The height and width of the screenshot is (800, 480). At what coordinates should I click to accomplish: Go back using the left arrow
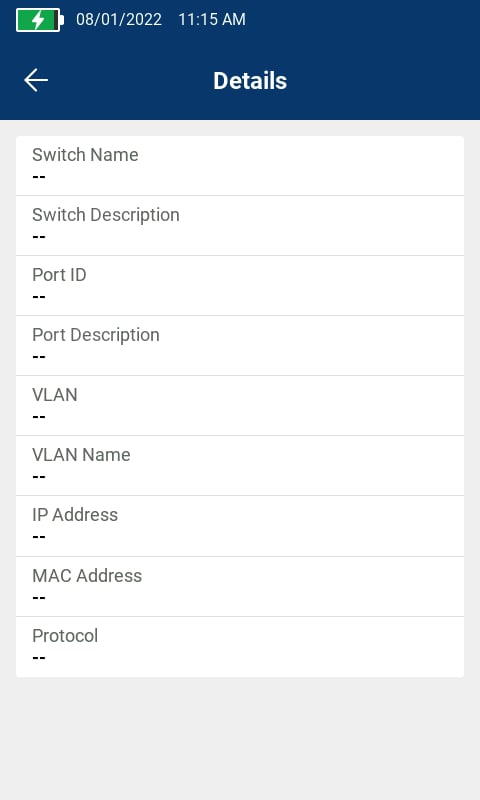coord(36,81)
